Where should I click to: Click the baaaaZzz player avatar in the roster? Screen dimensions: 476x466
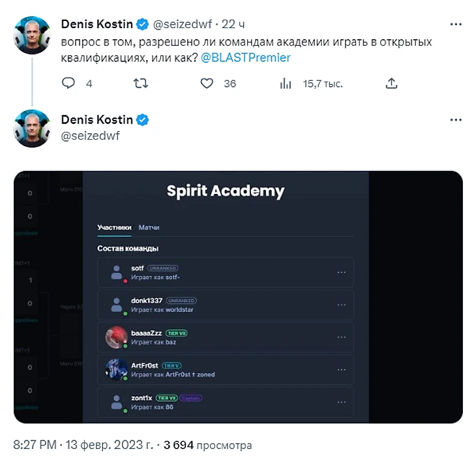coord(116,337)
